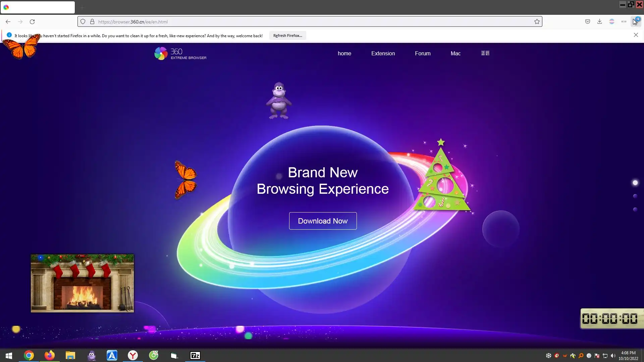Click the reload page button
The width and height of the screenshot is (644, 362).
click(32, 22)
